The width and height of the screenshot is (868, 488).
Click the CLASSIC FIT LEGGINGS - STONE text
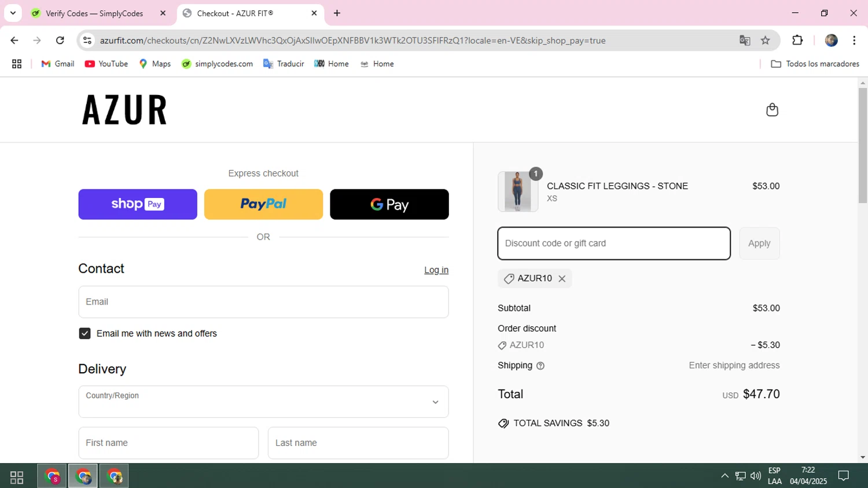pyautogui.click(x=617, y=186)
